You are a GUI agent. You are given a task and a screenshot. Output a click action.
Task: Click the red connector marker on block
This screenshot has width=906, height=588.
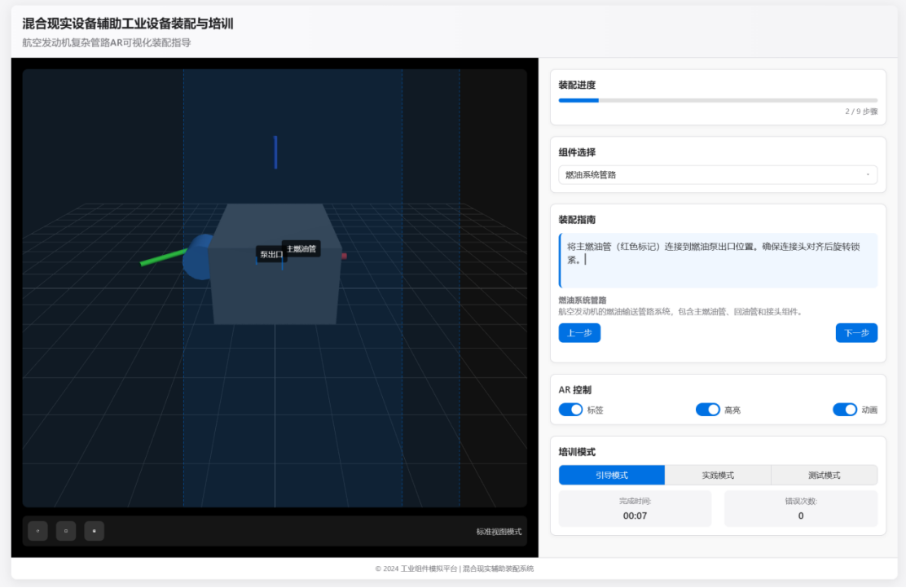coord(344,256)
